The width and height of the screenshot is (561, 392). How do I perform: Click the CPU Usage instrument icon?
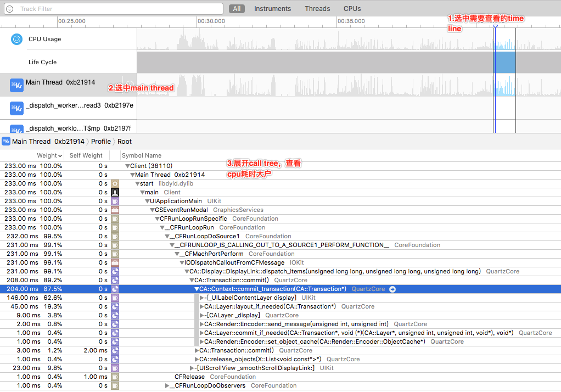point(16,39)
